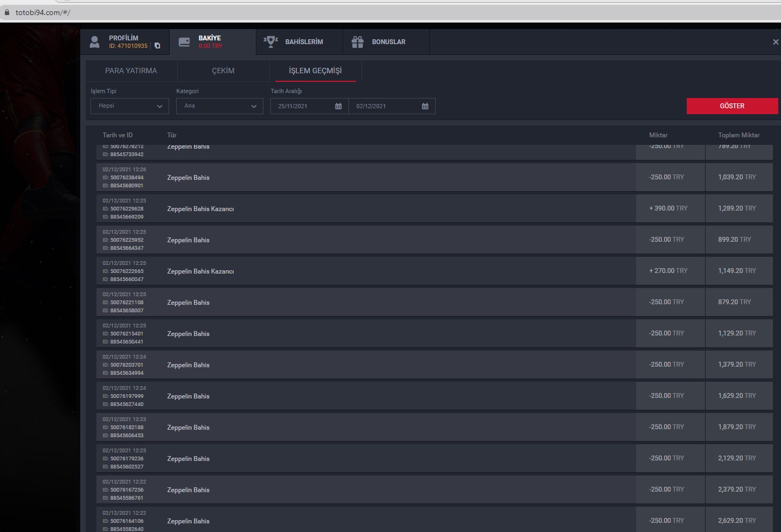Click the ID: 471010935 profile text
The height and width of the screenshot is (532, 781).
(128, 46)
